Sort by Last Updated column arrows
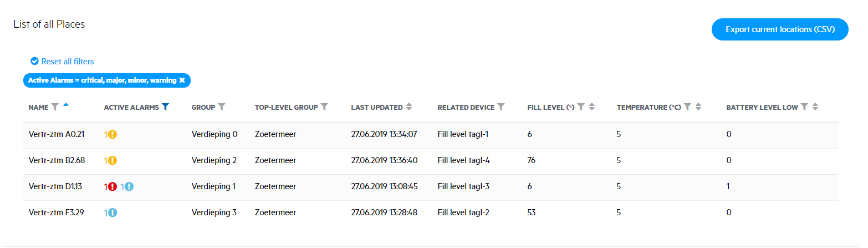The width and height of the screenshot is (868, 248). tap(409, 107)
